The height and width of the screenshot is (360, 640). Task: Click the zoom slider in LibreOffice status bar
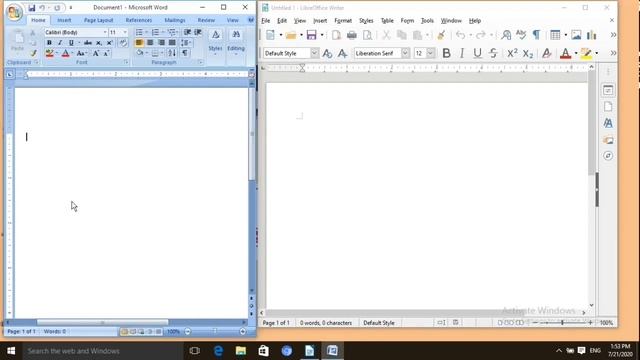pos(562,323)
